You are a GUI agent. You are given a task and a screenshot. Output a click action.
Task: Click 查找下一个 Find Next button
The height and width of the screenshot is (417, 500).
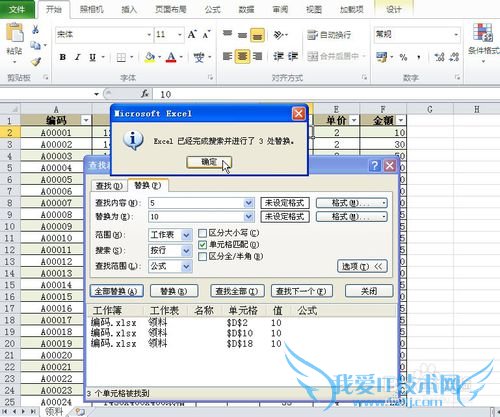pyautogui.click(x=301, y=291)
